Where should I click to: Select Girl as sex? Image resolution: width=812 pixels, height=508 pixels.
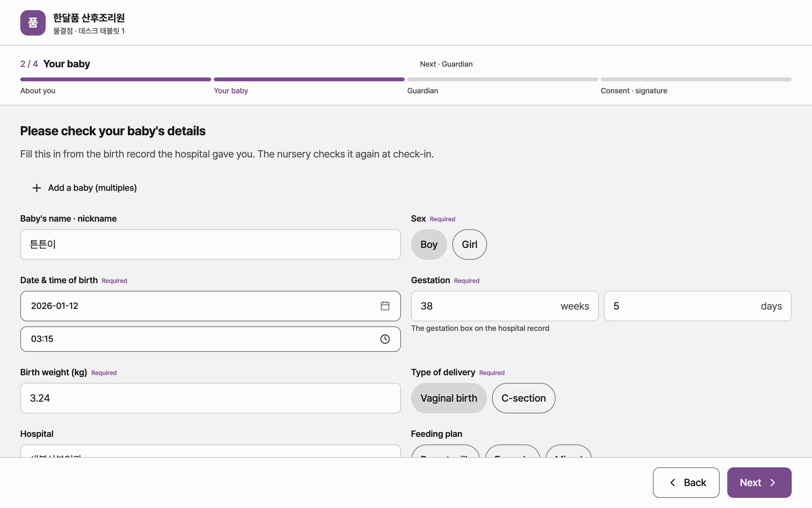click(x=469, y=244)
